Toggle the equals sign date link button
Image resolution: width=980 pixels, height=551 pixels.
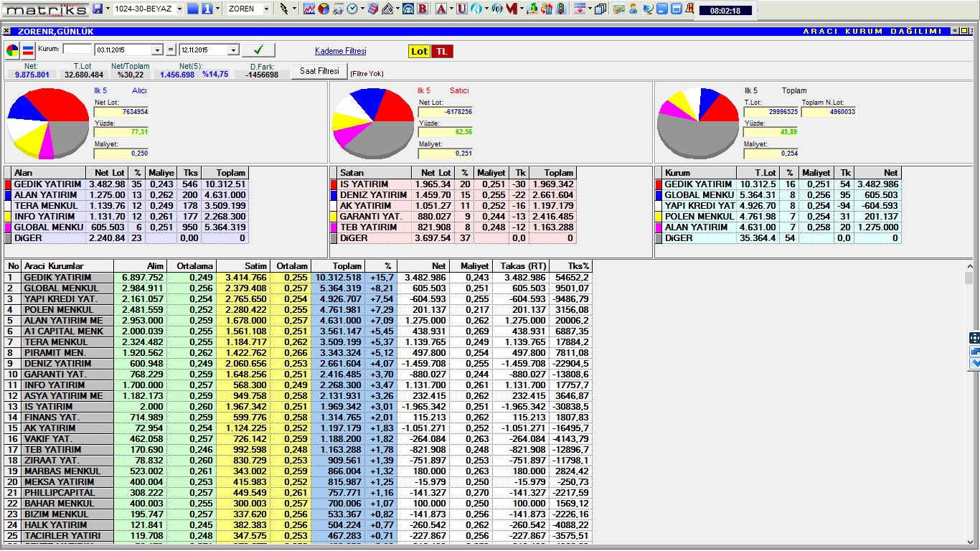pos(171,50)
